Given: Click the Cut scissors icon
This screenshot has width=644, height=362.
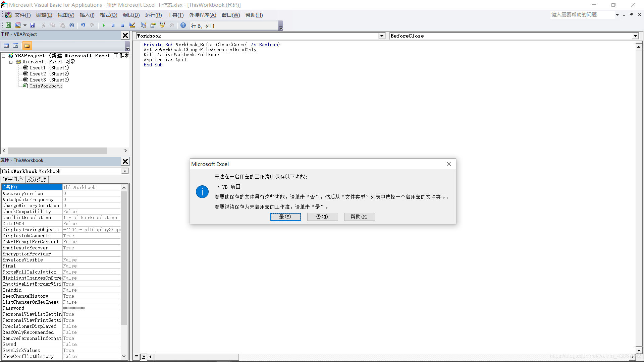Looking at the screenshot, I should [43, 25].
